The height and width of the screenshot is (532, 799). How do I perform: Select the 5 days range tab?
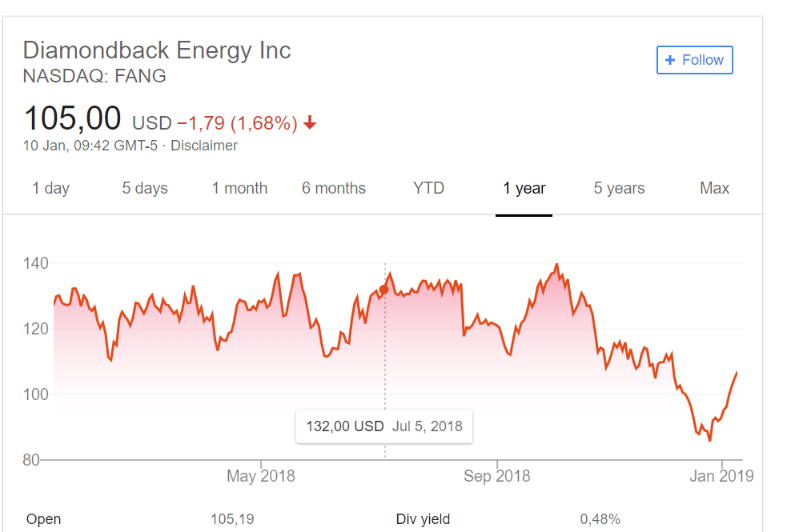(x=145, y=188)
